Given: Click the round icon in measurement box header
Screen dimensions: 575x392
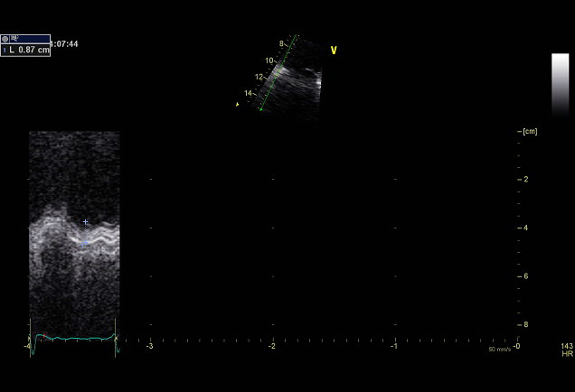Looking at the screenshot, I should (x=5, y=39).
